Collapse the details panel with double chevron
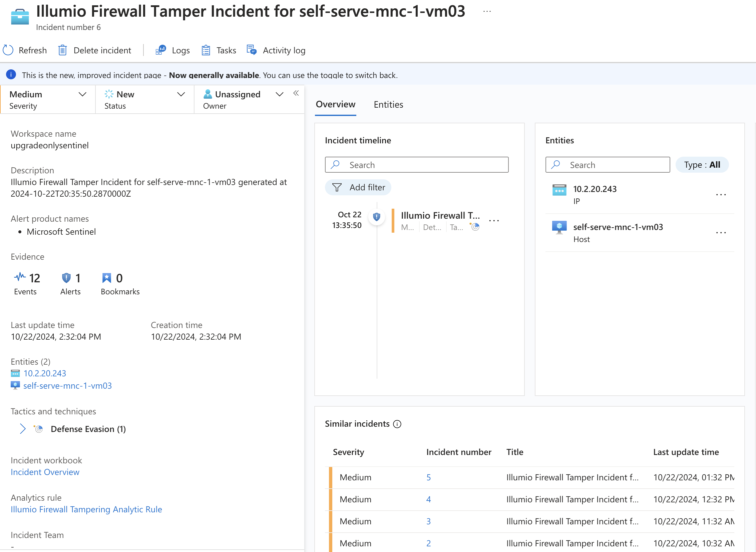 (296, 93)
